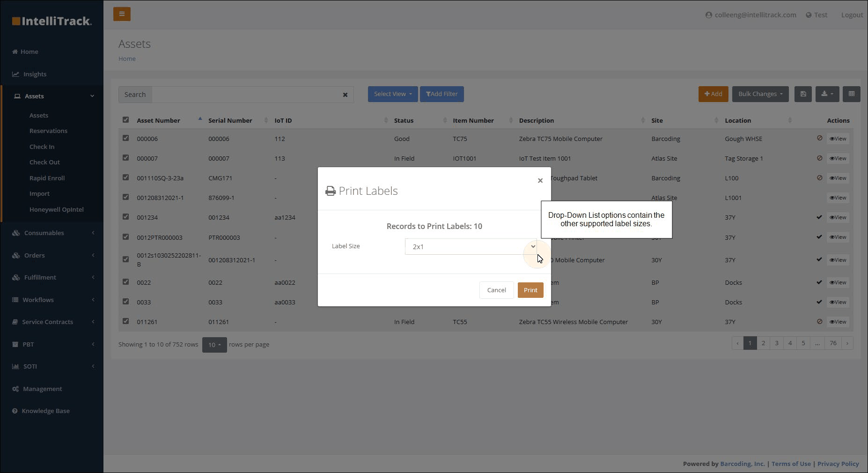Click the checkmark icon in row 001234
The width and height of the screenshot is (868, 473).
coord(819,217)
